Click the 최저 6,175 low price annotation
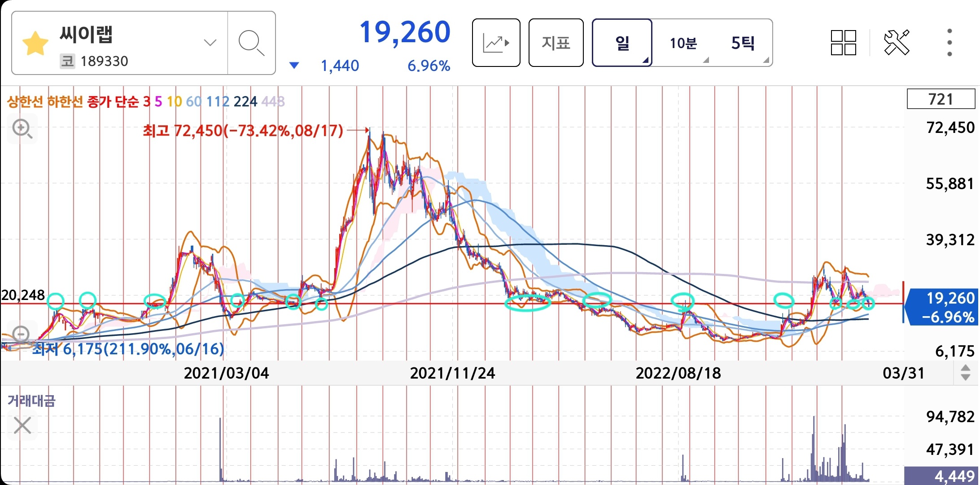This screenshot has height=485, width=980. click(128, 349)
